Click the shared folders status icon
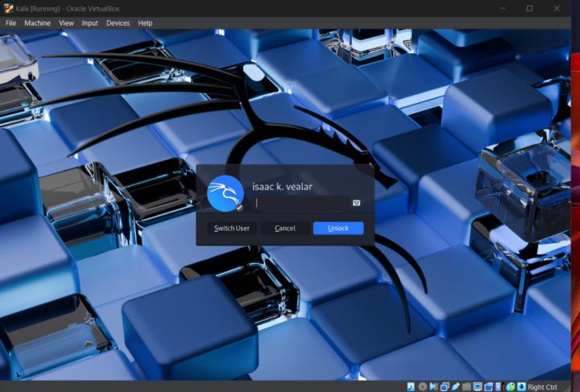 [x=466, y=387]
